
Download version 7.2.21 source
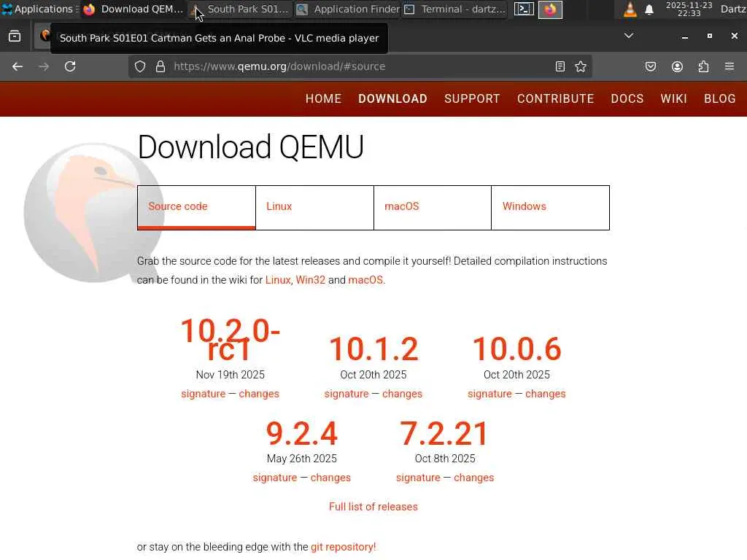point(445,433)
